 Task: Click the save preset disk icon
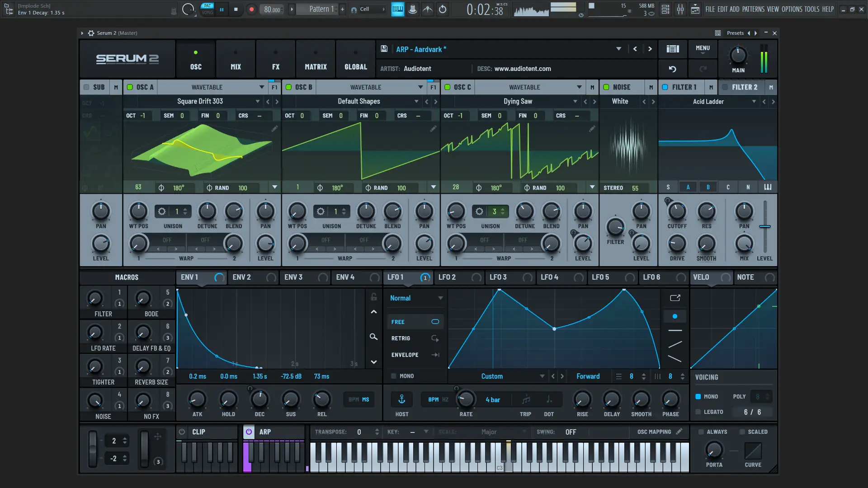[x=383, y=49]
